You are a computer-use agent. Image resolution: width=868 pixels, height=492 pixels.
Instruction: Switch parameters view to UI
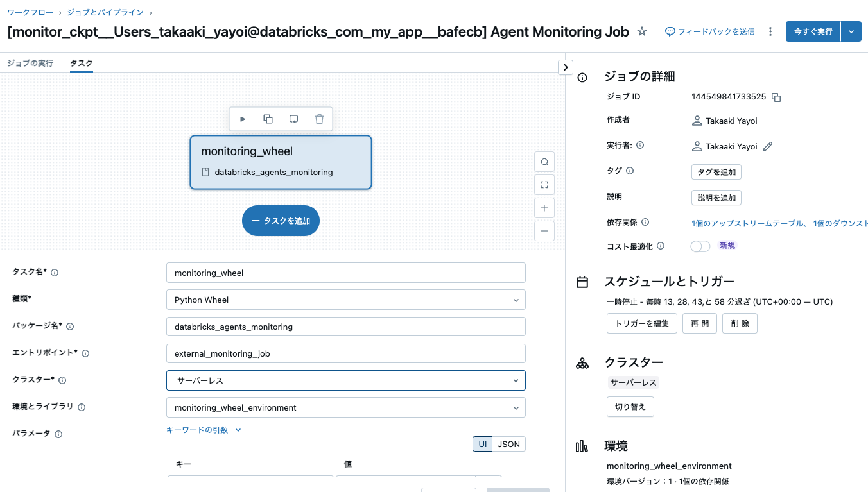(x=483, y=444)
